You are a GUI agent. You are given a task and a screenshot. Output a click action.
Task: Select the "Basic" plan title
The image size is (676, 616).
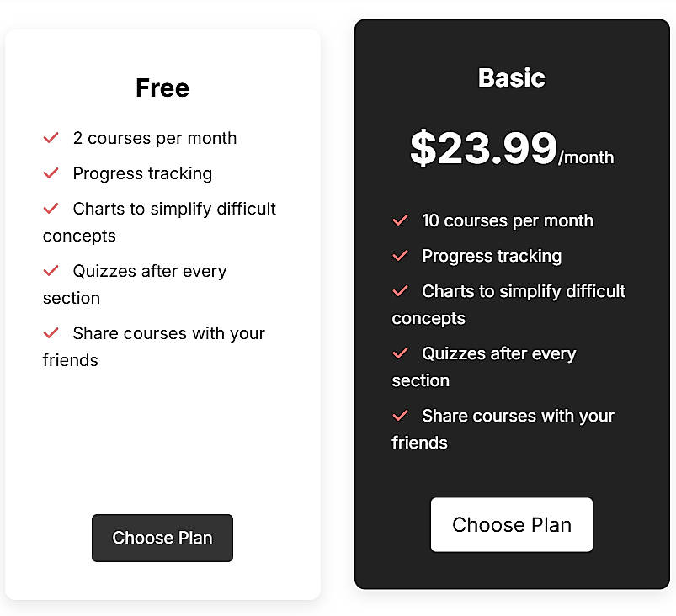pos(511,77)
